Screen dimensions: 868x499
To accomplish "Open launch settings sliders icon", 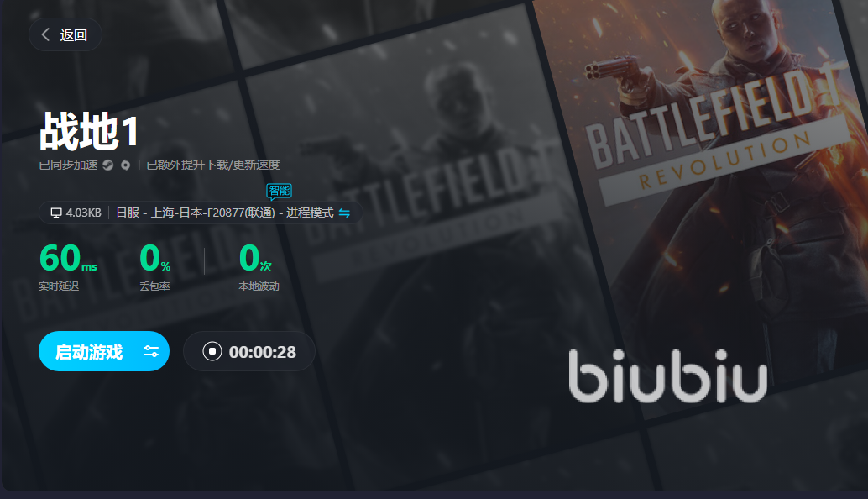I will tap(151, 351).
